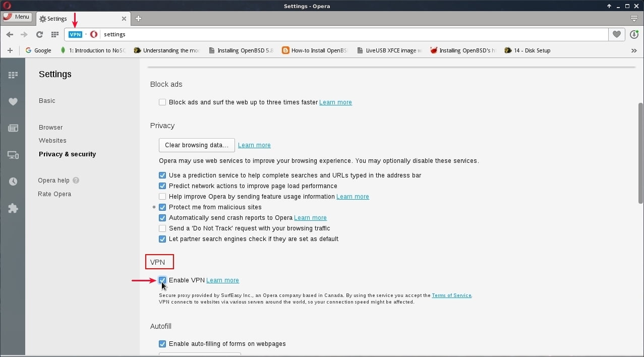Toggle Enable auto-filling of forms checkbox
The height and width of the screenshot is (357, 644).
tap(162, 344)
